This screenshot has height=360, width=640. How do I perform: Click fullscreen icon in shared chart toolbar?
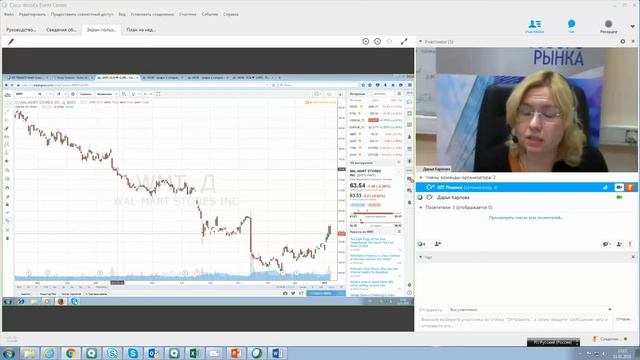point(158,94)
